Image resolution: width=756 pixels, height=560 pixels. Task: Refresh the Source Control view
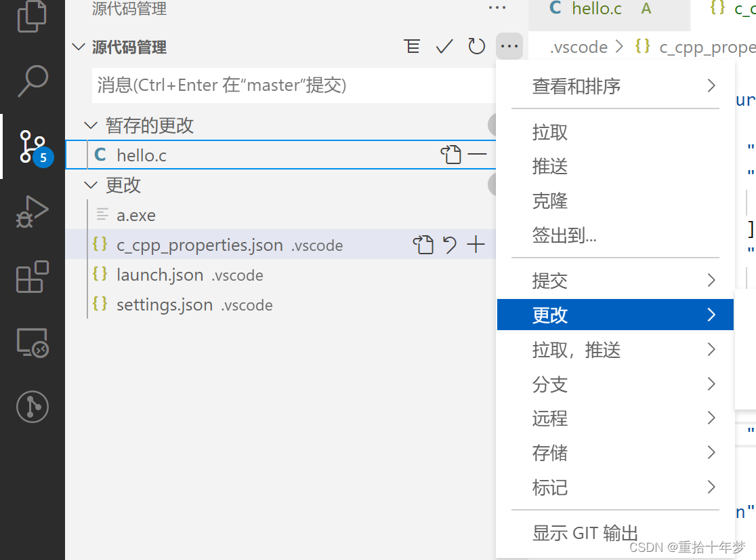click(x=476, y=46)
